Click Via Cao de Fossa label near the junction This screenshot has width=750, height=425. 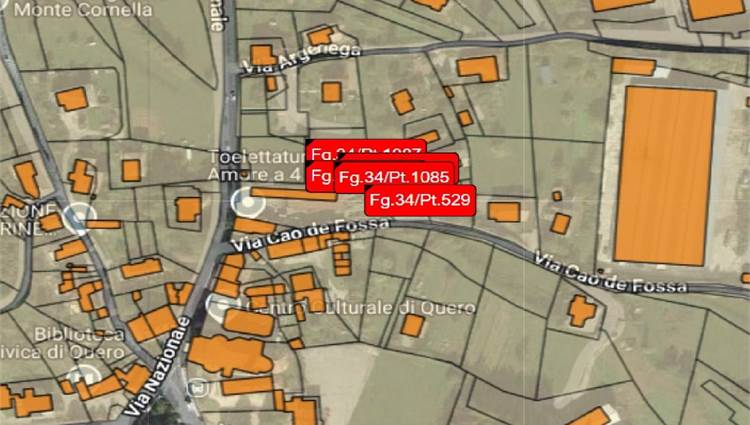pyautogui.click(x=310, y=235)
